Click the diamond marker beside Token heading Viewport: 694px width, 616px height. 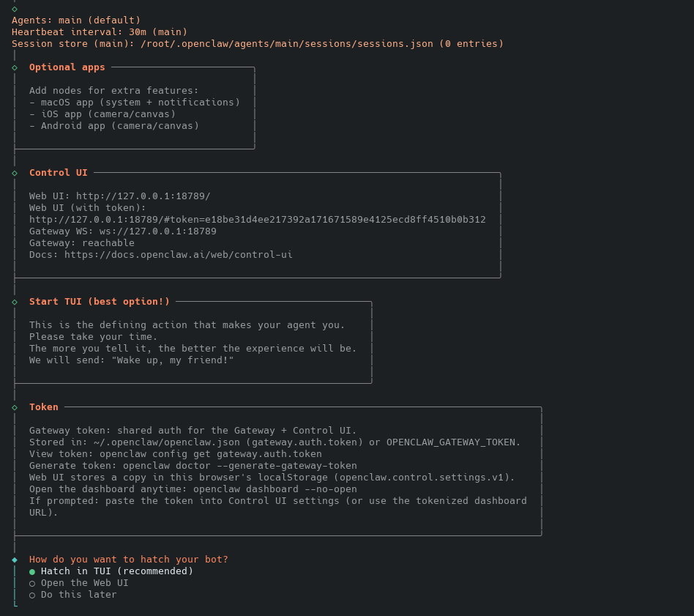tap(15, 407)
